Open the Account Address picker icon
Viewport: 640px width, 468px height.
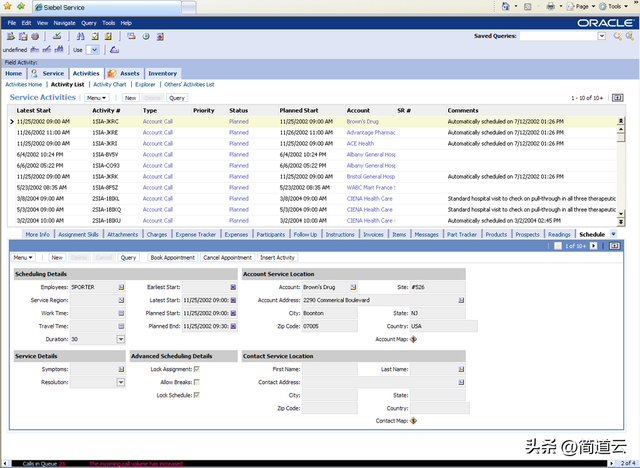(x=461, y=300)
